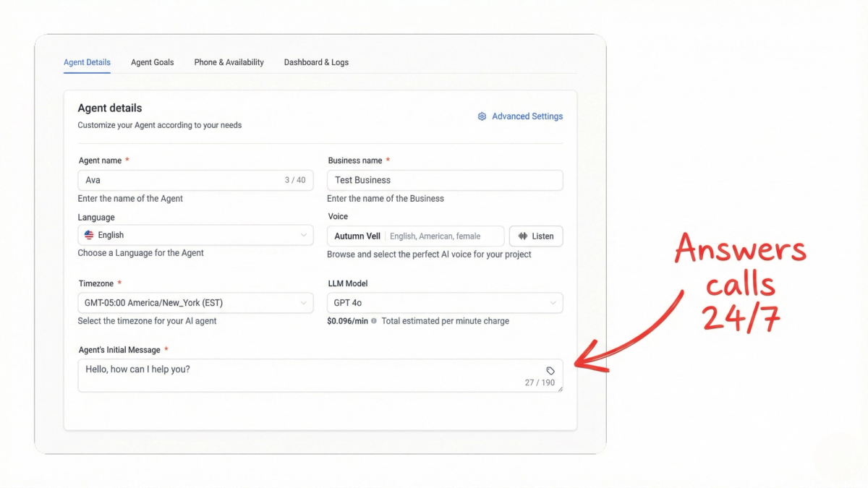This screenshot has height=488, width=868.
Task: Open the Language dropdown showing English
Action: click(195, 235)
